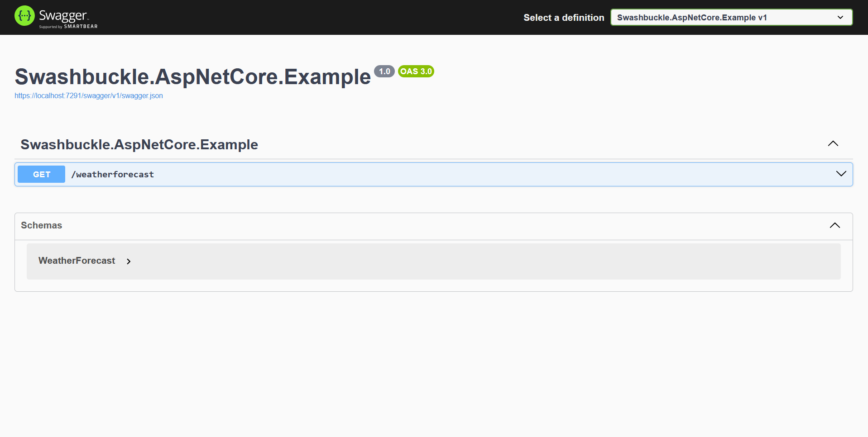
Task: Click the Swagger logo icon
Action: tap(24, 16)
